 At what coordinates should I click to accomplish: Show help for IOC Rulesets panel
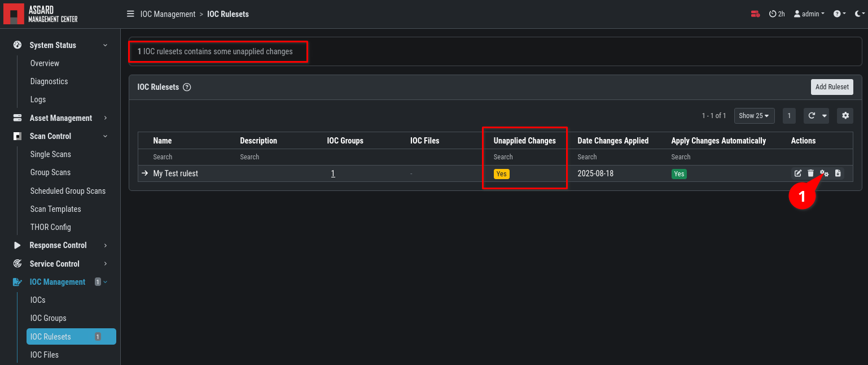coord(187,87)
